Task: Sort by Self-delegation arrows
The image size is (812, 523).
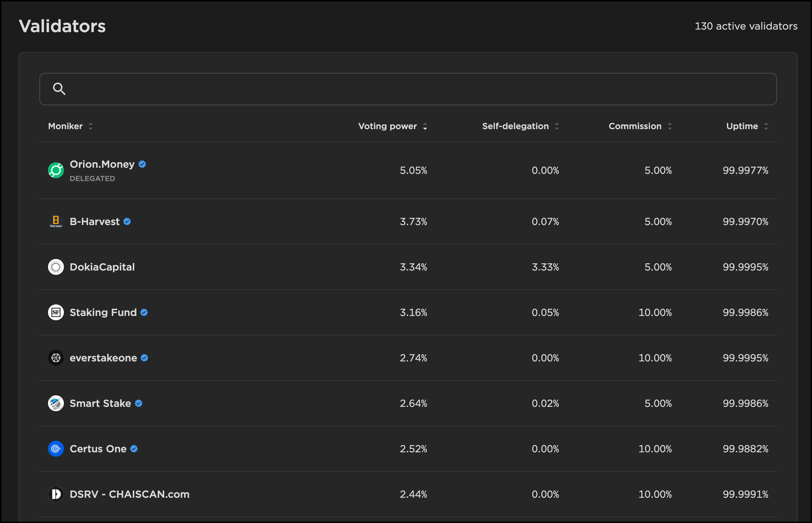Action: [x=557, y=126]
